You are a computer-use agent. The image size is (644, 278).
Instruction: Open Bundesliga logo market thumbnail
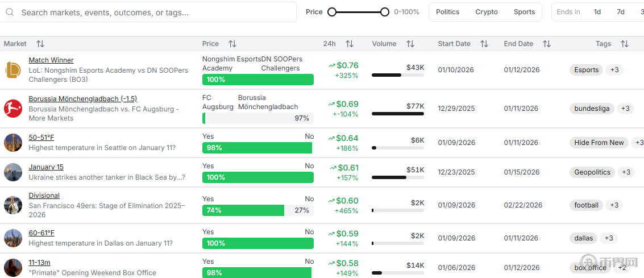click(13, 108)
